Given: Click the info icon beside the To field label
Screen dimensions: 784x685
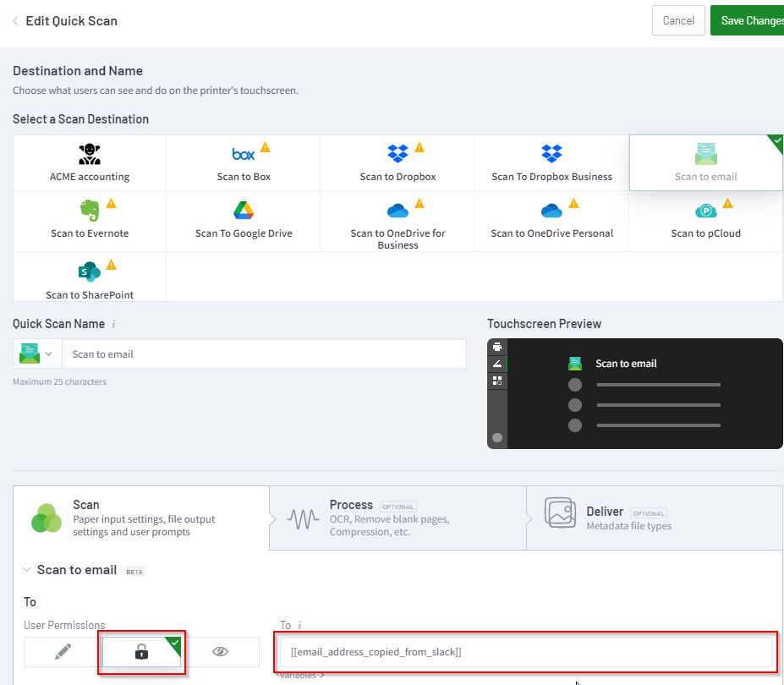Looking at the screenshot, I should click(299, 626).
